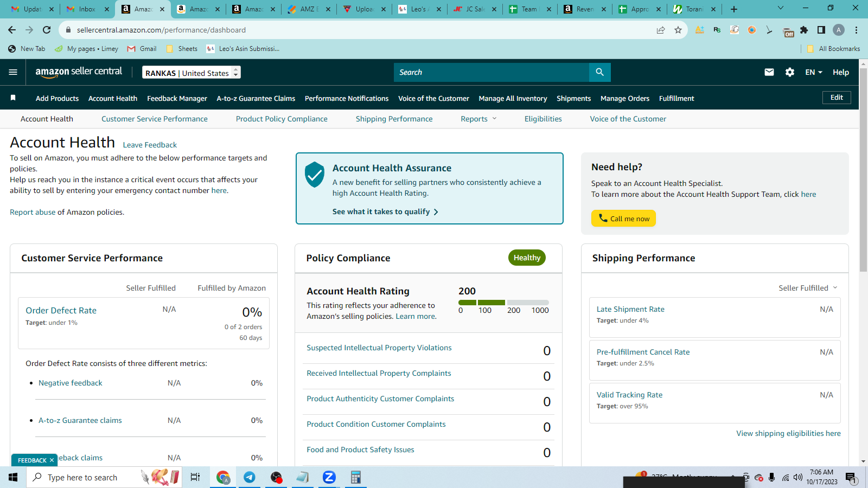Open the Chrome tab search chevron
868x488 pixels.
tap(781, 8)
